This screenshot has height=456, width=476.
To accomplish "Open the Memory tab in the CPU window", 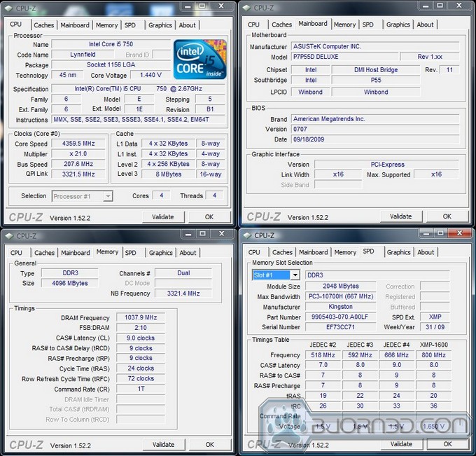I will 106,25.
